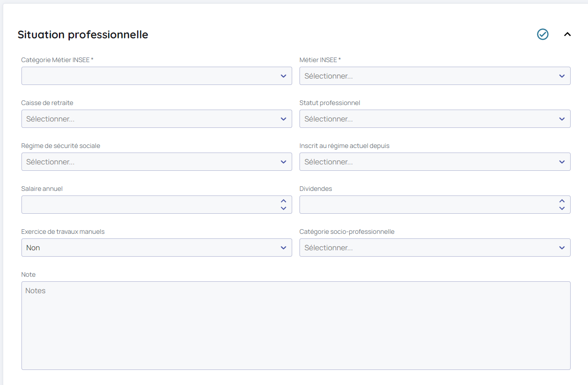Click the checkmark circle validation icon
The height and width of the screenshot is (385, 588).
pyautogui.click(x=542, y=34)
